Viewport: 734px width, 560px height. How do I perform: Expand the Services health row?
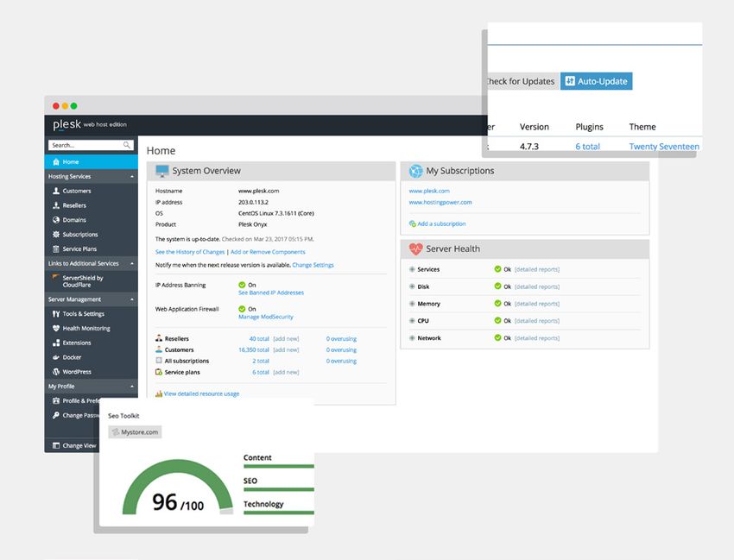(x=412, y=269)
